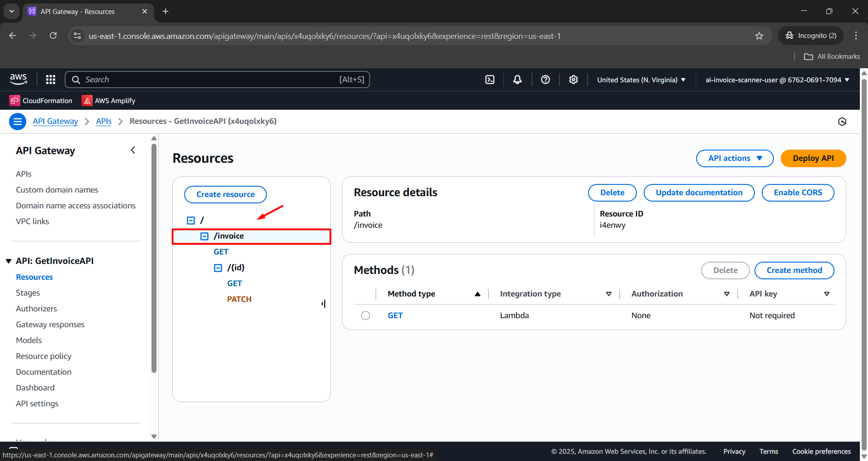Viewport: 868px width, 461px height.
Task: Open the notifications bell
Action: [x=517, y=80]
